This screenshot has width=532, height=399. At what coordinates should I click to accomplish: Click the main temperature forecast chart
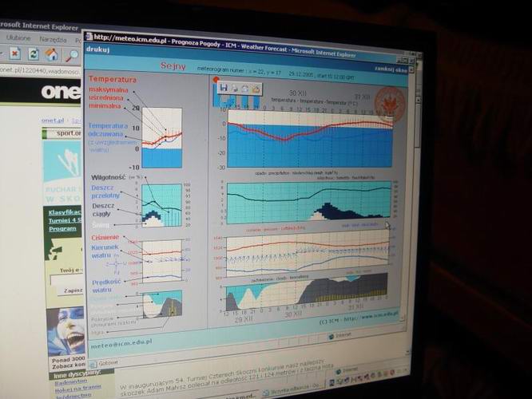pos(310,139)
